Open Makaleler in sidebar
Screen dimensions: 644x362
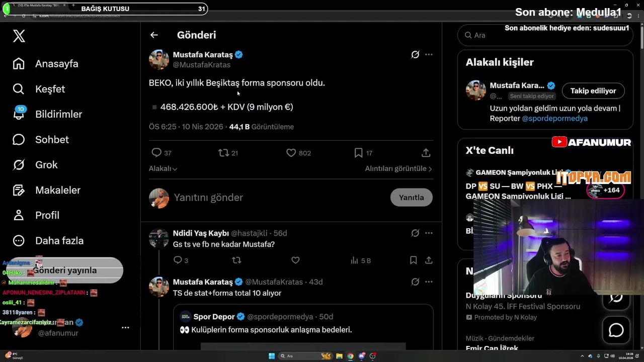point(47,190)
